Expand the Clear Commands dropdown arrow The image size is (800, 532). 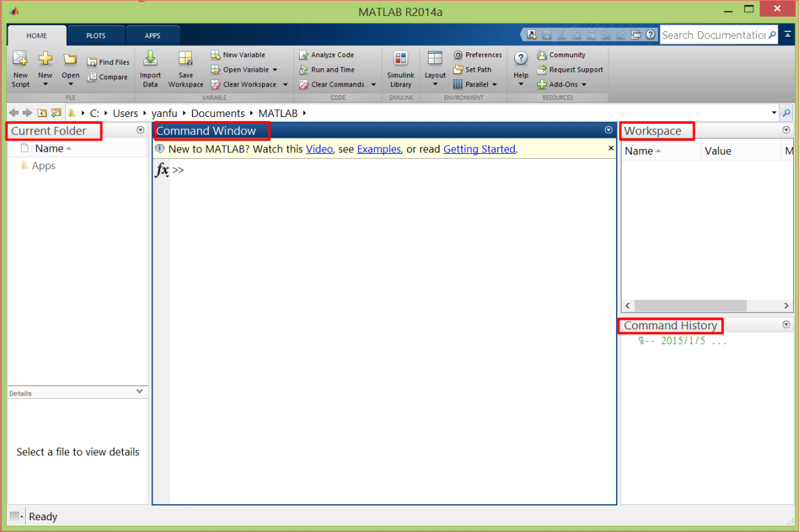click(374, 84)
